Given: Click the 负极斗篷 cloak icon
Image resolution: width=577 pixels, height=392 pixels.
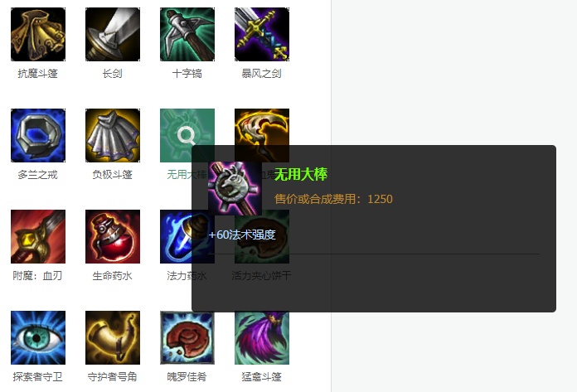Looking at the screenshot, I should [113, 135].
